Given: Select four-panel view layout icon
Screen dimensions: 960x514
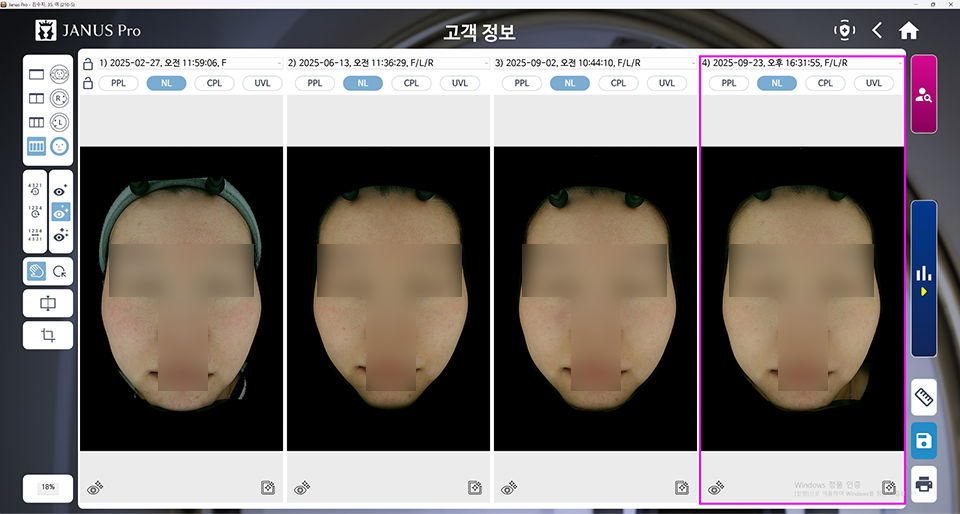Looking at the screenshot, I should (37, 146).
